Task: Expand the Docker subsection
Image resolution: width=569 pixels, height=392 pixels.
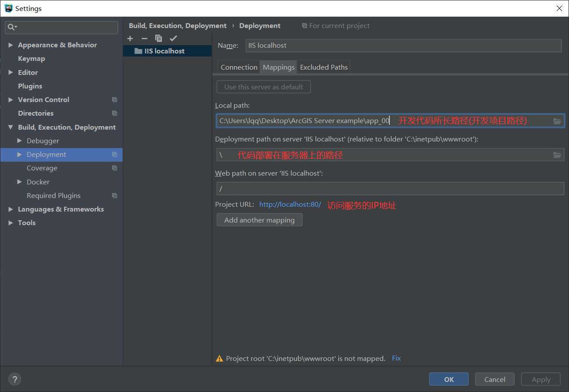Action: tap(19, 182)
